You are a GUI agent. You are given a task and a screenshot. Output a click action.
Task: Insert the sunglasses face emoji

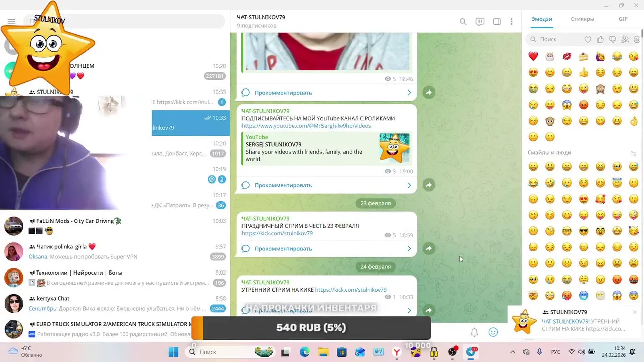584,231
